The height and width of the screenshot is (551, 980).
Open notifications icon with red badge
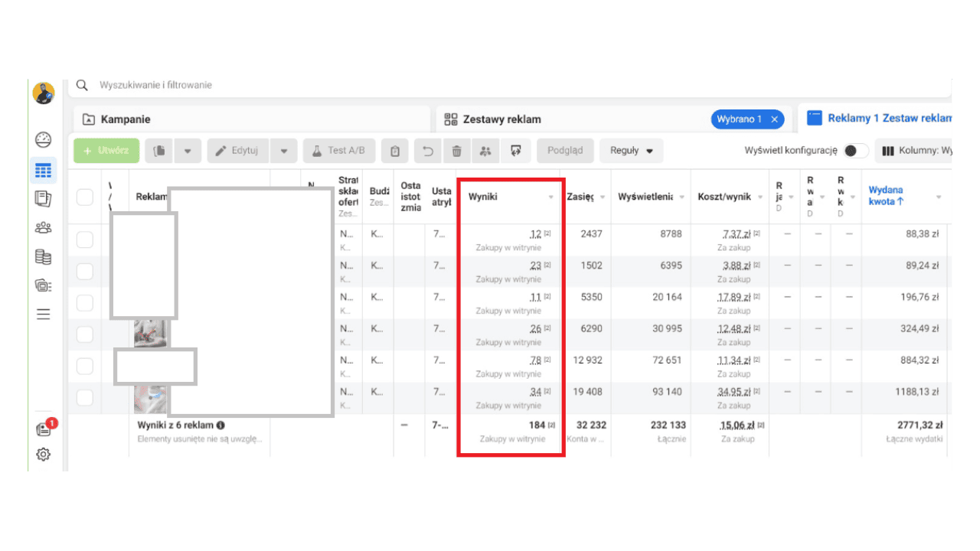point(44,429)
